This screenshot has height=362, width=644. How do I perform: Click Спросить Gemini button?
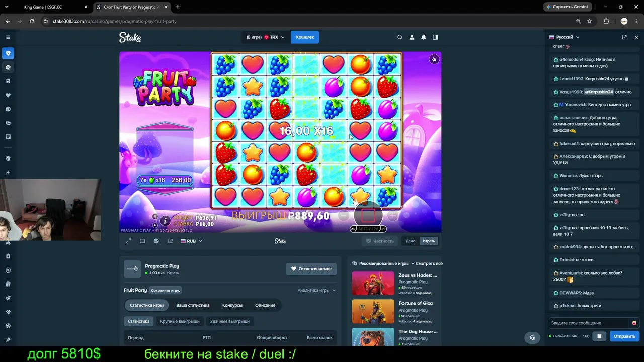(567, 7)
